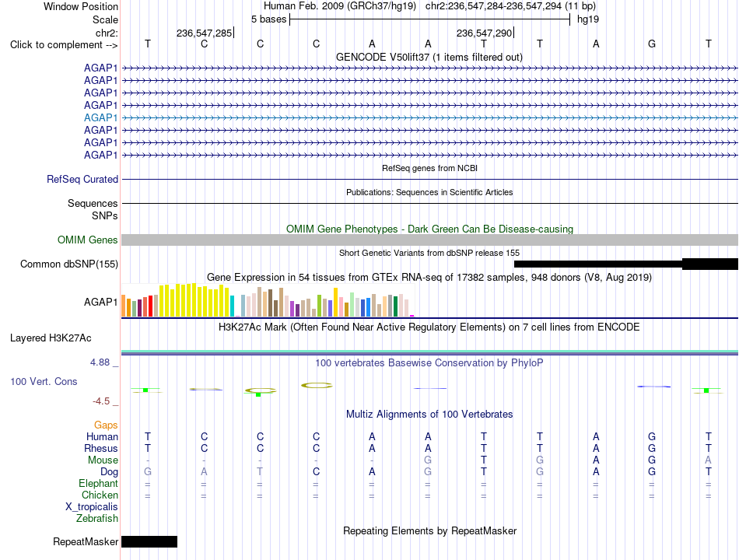Click the -4.5 lower scale value
Image resolution: width=739 pixels, height=560 pixels.
pos(101,401)
